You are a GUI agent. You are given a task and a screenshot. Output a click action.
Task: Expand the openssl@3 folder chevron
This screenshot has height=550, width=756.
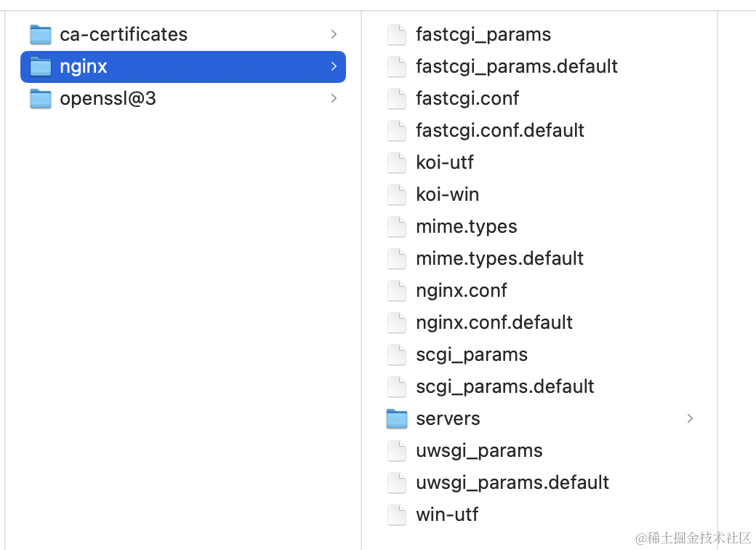[x=334, y=98]
